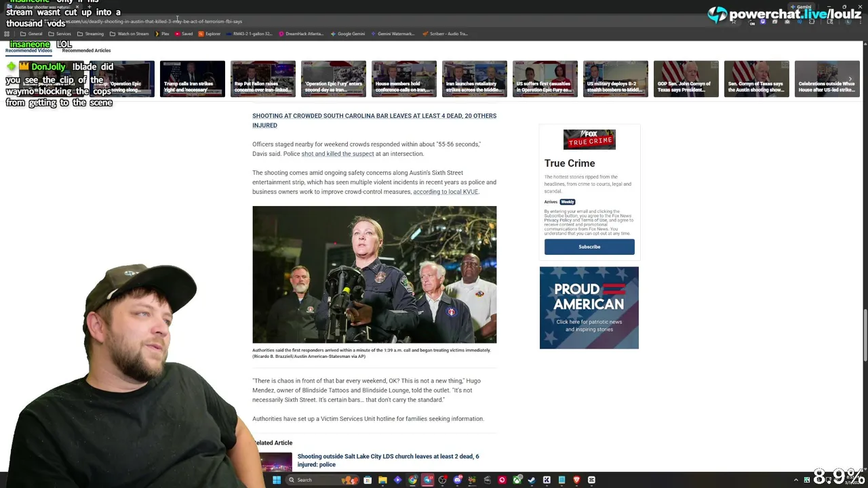The height and width of the screenshot is (488, 868).
Task: Follow the 'shot and killed the suspect' link
Action: point(338,154)
